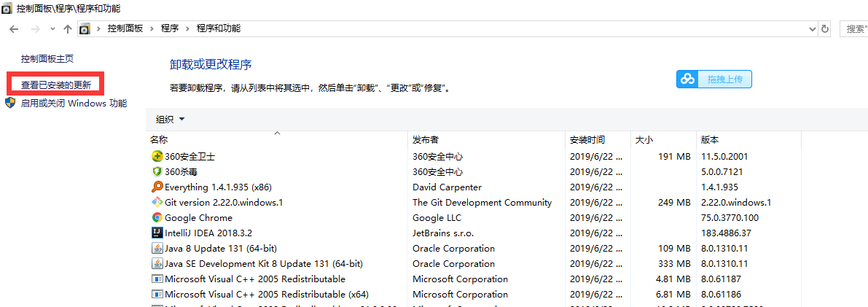This screenshot has height=307, width=868.
Task: Select the 360杀毒 row name
Action: tap(181, 172)
